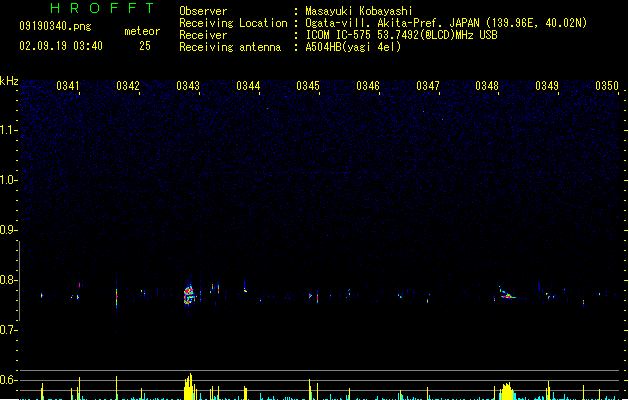Click the 0.9 kHz axis label
Image resolution: width=629 pixels, height=400 pixels.
[8, 230]
